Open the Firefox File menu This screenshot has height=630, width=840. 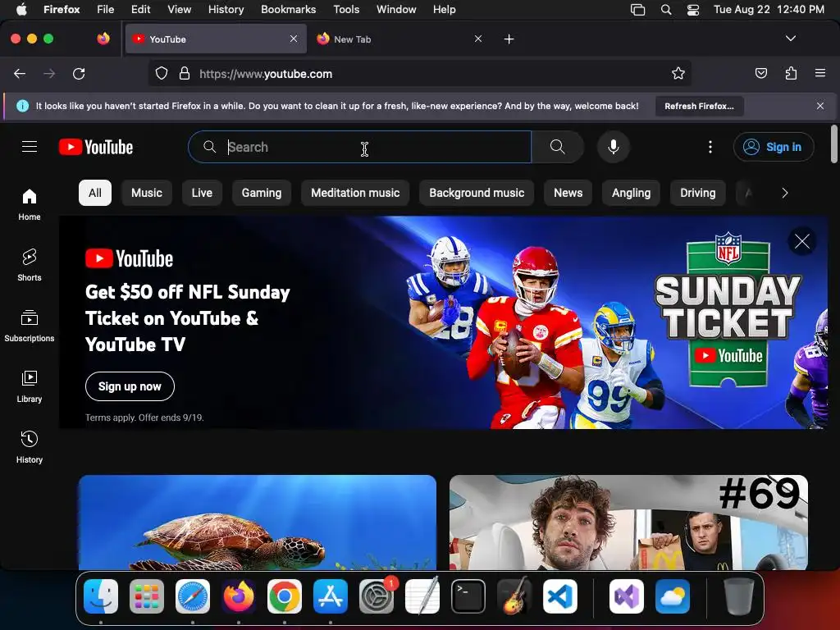pyautogui.click(x=105, y=10)
